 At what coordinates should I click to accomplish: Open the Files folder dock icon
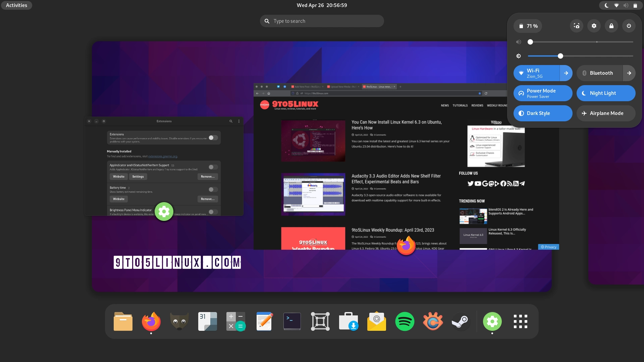tap(123, 321)
